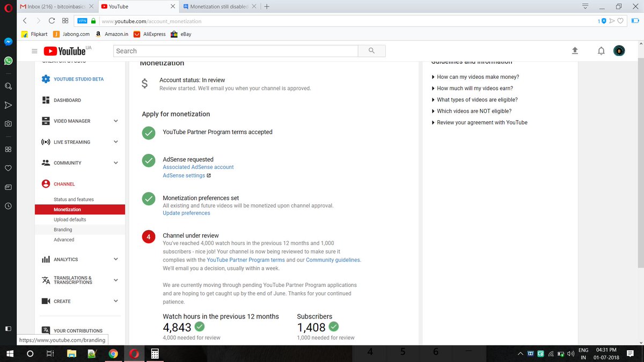This screenshot has height=362, width=644.
Task: Open the Windows Start menu
Action: point(9,354)
